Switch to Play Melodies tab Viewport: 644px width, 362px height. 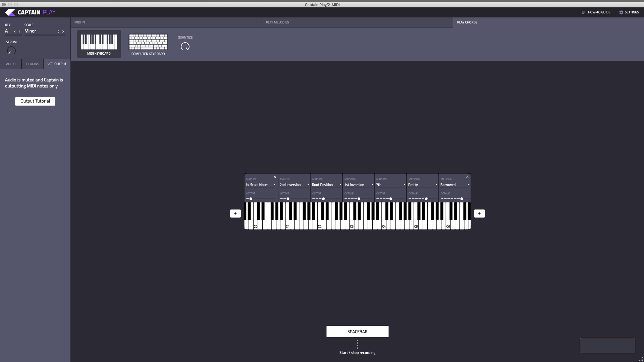pos(357,22)
